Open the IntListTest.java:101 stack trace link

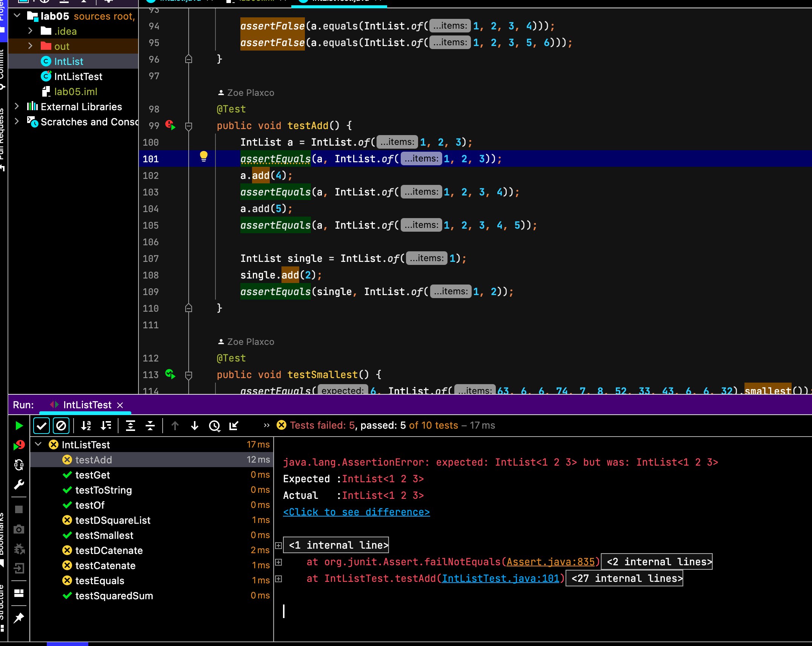coord(500,578)
